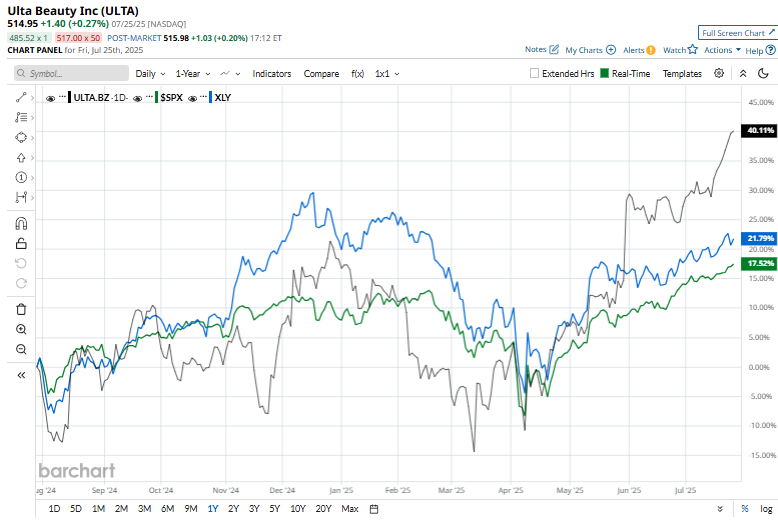Click the Notes link text
The image size is (778, 520).
click(x=535, y=49)
